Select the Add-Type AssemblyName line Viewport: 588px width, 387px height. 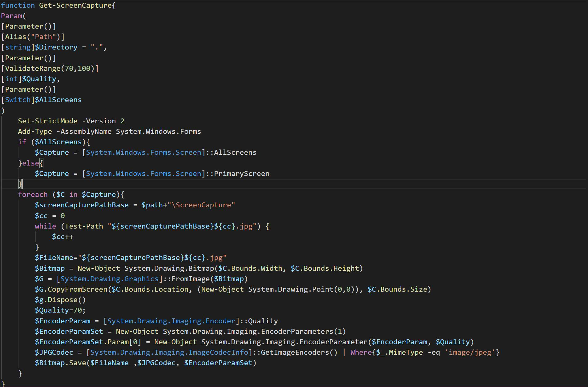[x=109, y=131]
